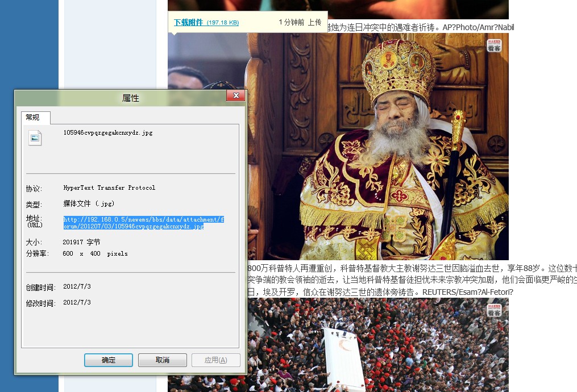Image resolution: width=577 pixels, height=392 pixels.
Task: Click the 媒体文件 (.jpg) type value
Action: click(89, 203)
